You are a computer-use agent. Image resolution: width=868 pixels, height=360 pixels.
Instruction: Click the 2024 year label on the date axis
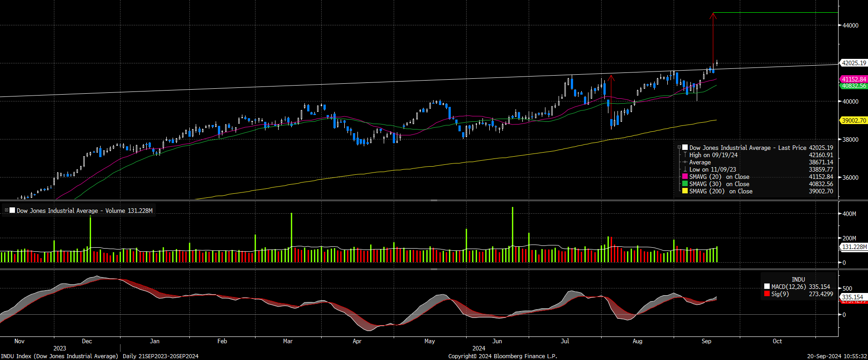(479, 348)
